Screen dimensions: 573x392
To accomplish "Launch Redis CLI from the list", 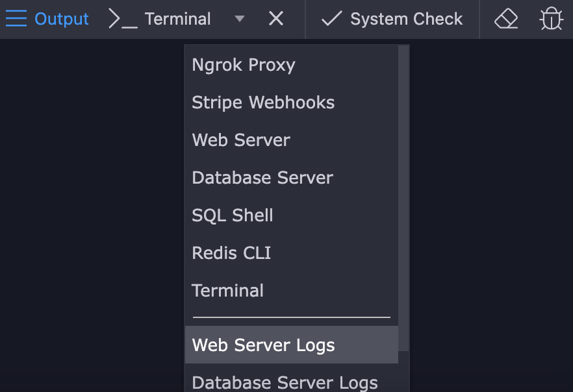I will 231,253.
